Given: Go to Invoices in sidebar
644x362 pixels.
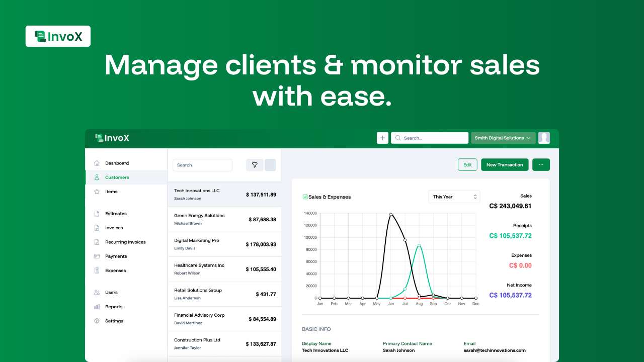Looking at the screenshot, I should pyautogui.click(x=114, y=228).
